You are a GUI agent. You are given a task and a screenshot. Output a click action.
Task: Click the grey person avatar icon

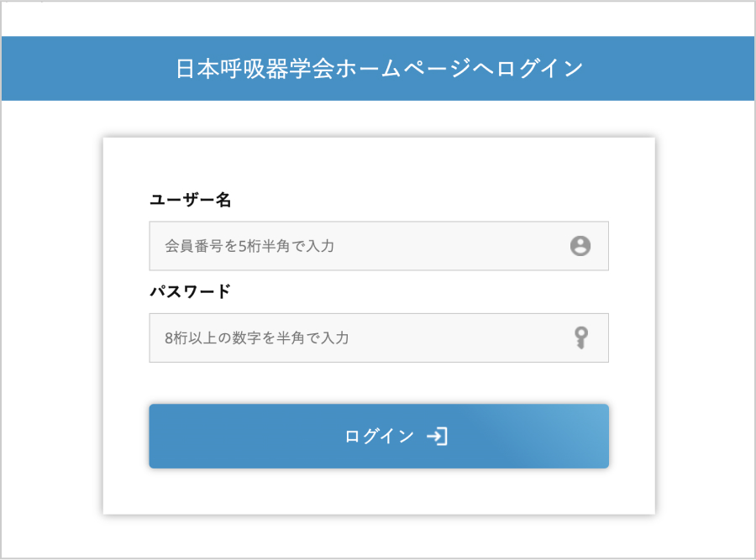(x=580, y=246)
